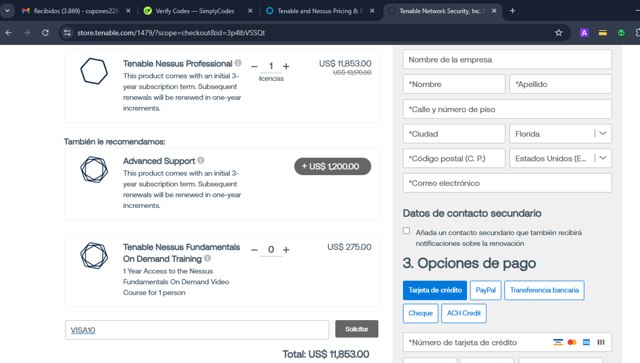Click the Ciudad field
The image size is (640, 363).
(x=454, y=134)
